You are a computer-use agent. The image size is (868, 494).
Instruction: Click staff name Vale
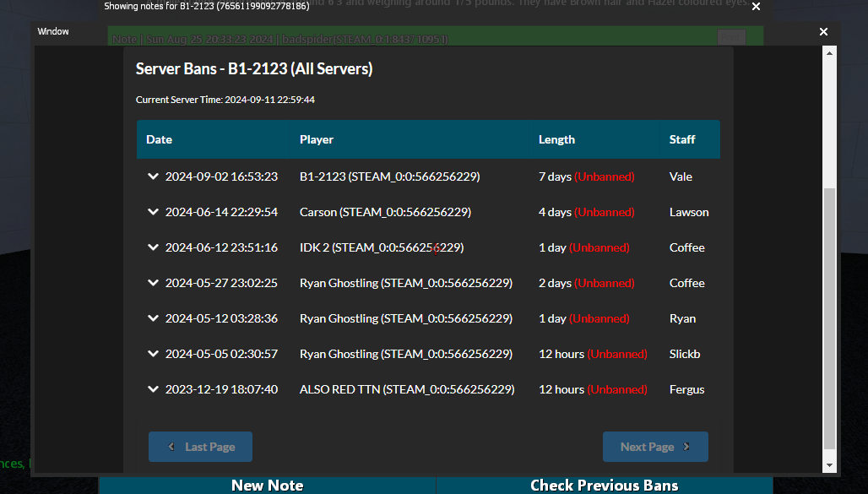681,176
